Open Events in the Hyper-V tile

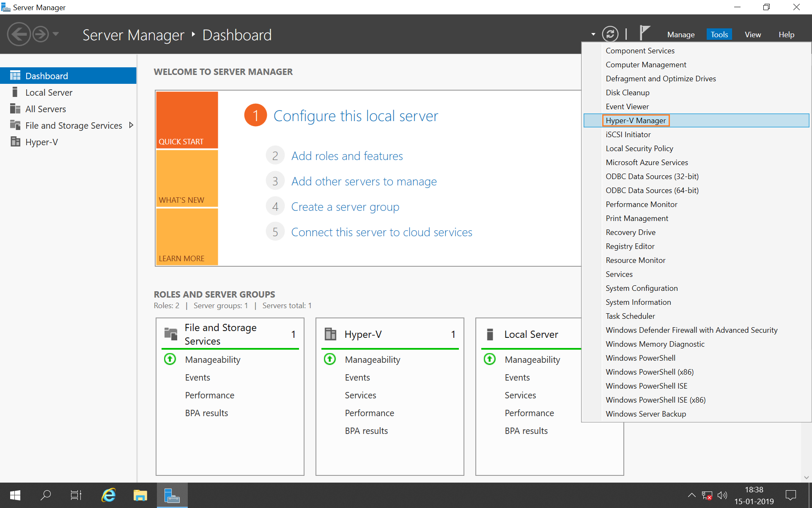(357, 377)
